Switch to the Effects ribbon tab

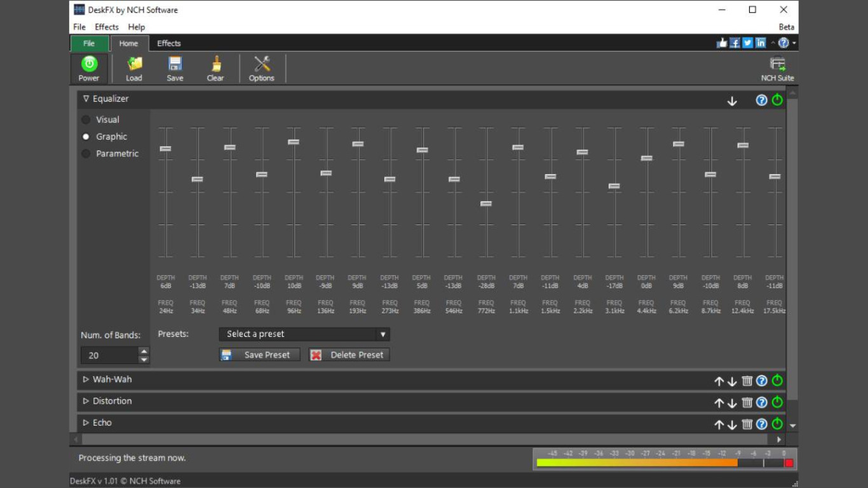coord(169,43)
